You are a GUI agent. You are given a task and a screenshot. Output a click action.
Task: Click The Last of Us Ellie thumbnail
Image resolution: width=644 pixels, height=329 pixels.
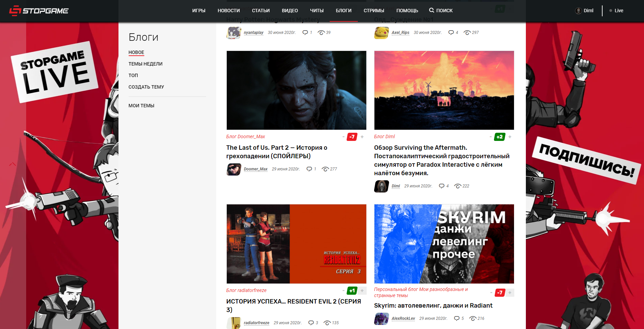(296, 90)
